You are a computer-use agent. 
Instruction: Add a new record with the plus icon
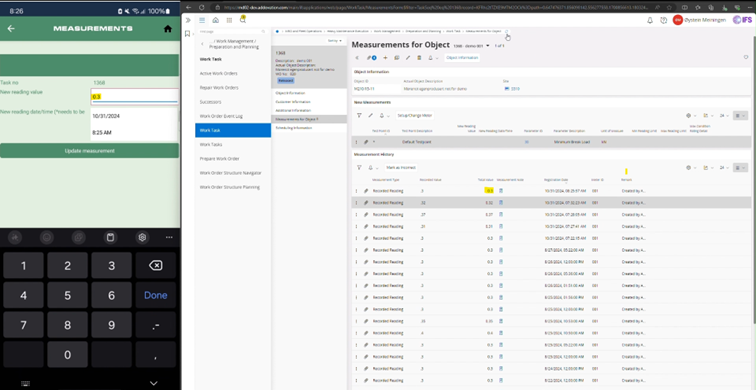[385, 58]
